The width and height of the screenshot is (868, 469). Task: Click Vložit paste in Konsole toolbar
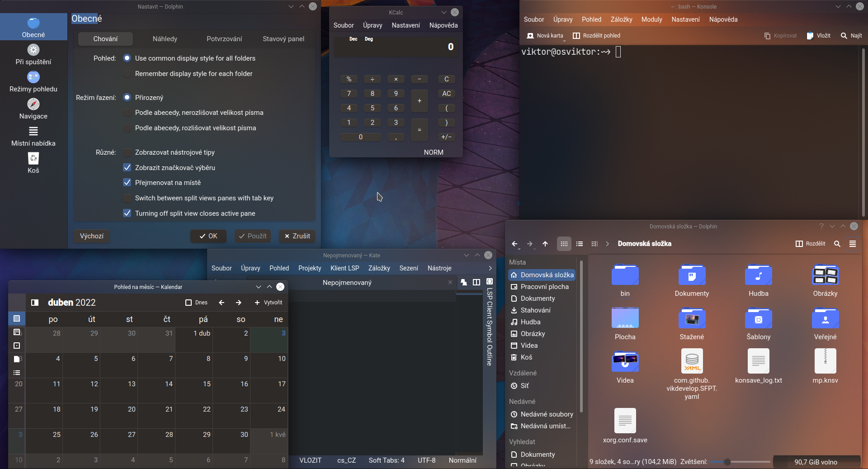pos(819,36)
